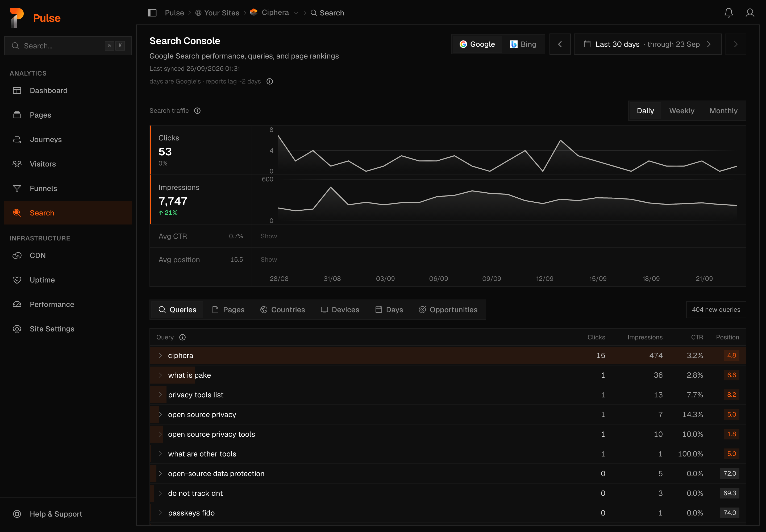Viewport: 766px width, 532px height.
Task: Toggle the sidebar panel icon
Action: coord(152,13)
